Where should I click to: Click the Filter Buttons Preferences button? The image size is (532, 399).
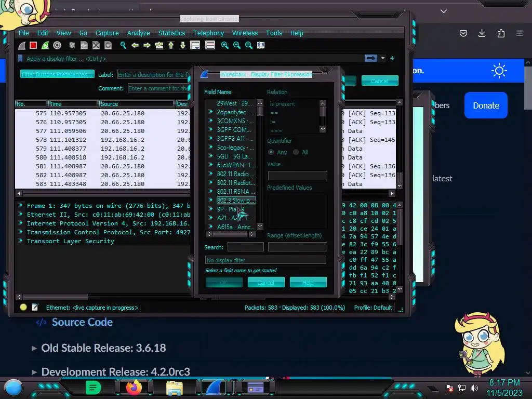57,74
